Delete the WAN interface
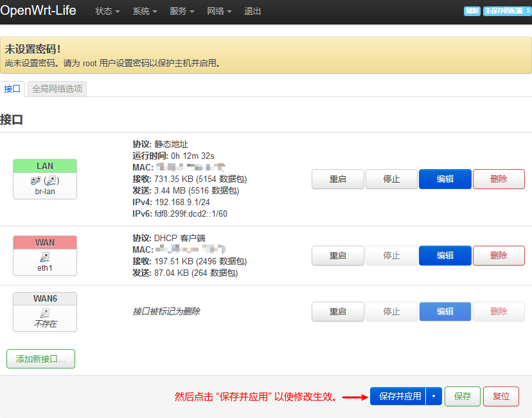 tap(499, 256)
